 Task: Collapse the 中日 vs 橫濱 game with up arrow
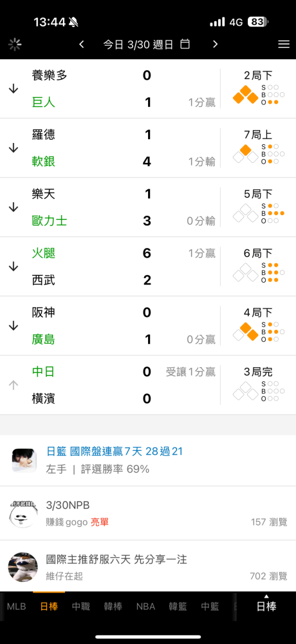(x=14, y=385)
